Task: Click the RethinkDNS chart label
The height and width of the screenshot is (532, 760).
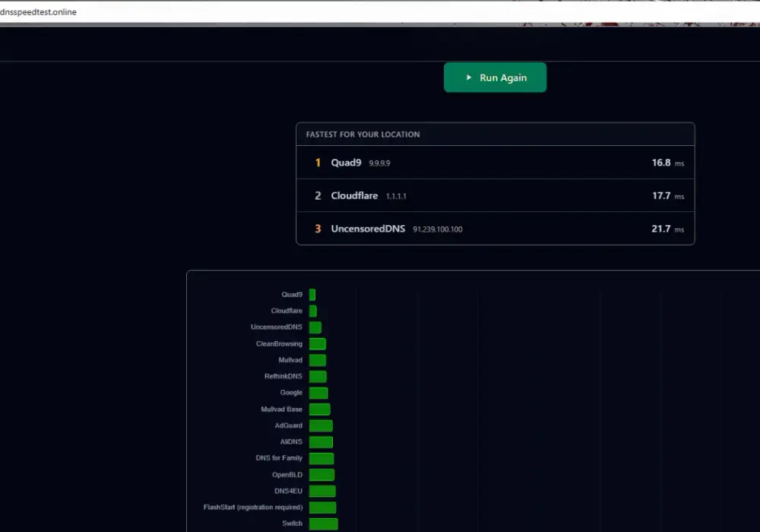Action: point(283,376)
